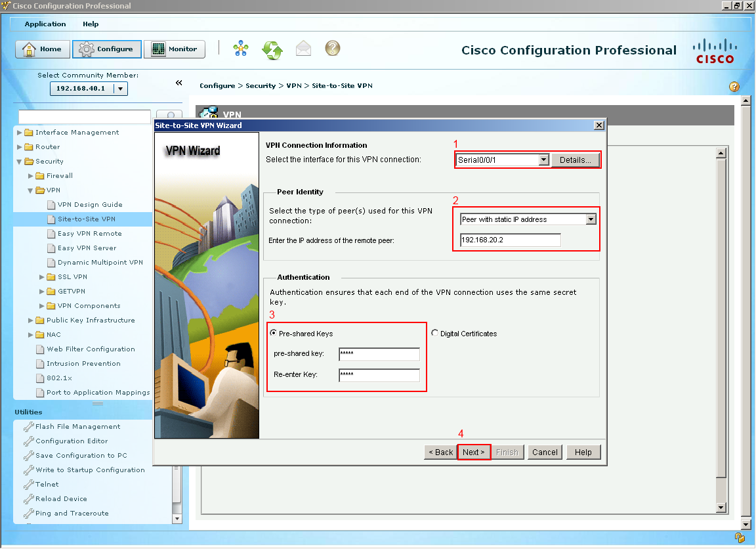Select the Digital Certificates radio button
Viewport: 756px width, 549px height.
pyautogui.click(x=435, y=334)
